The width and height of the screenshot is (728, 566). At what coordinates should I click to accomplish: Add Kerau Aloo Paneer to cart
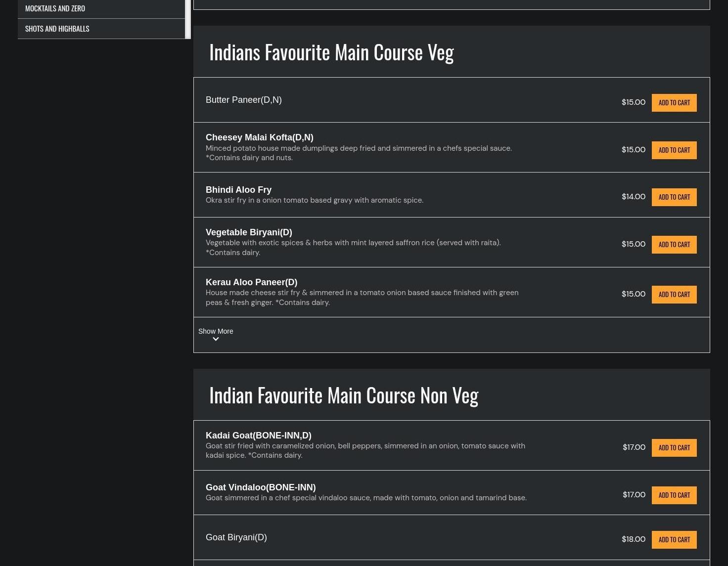(674, 295)
